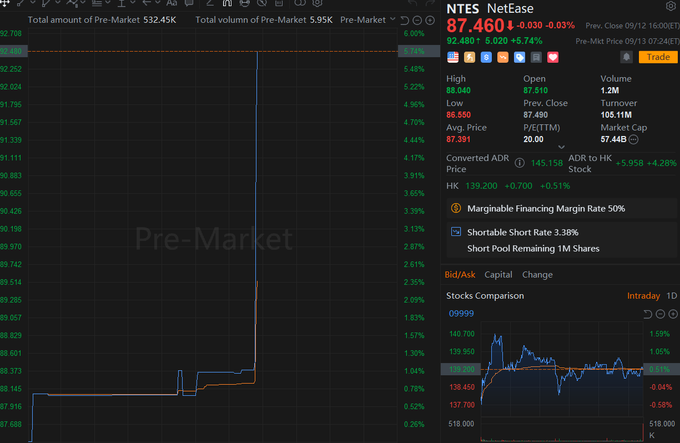This screenshot has width=680, height=443.
Task: Expand more quote details chevron
Action: 561,147
